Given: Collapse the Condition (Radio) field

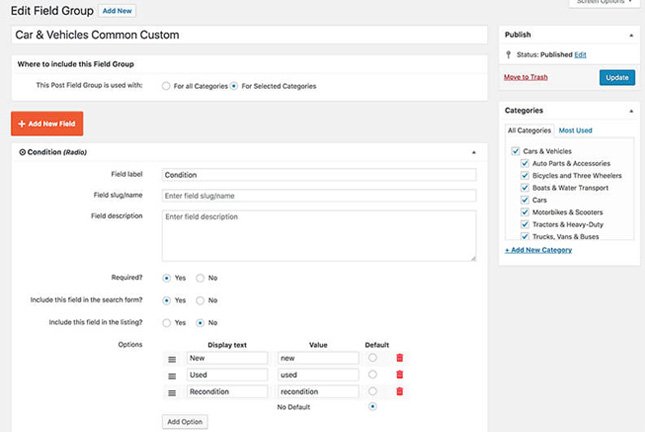Looking at the screenshot, I should pyautogui.click(x=473, y=153).
